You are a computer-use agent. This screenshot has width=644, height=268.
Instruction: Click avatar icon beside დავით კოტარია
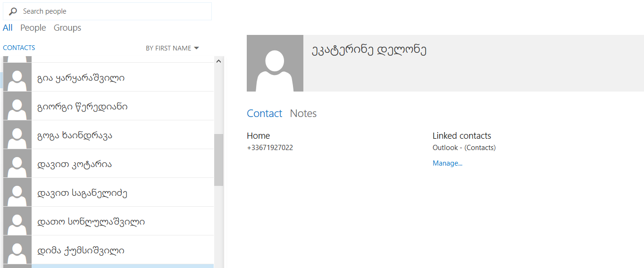pyautogui.click(x=17, y=164)
